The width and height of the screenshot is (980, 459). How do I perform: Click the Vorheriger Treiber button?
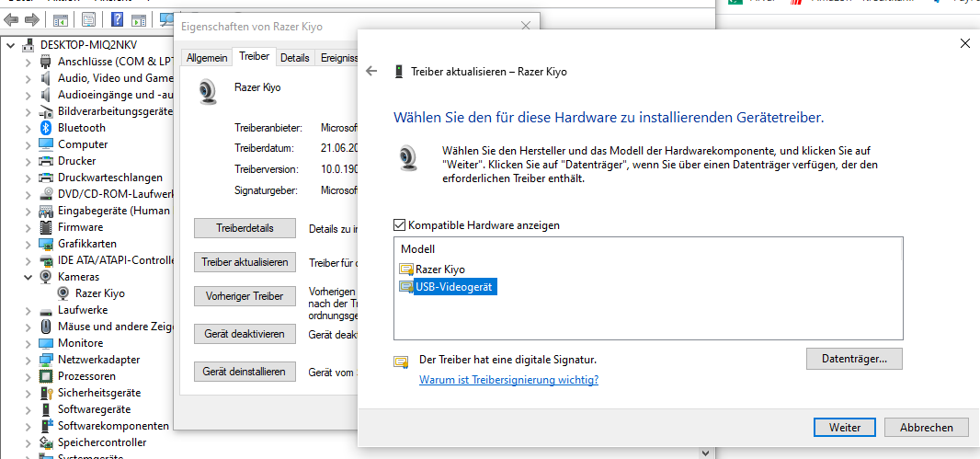pos(245,297)
